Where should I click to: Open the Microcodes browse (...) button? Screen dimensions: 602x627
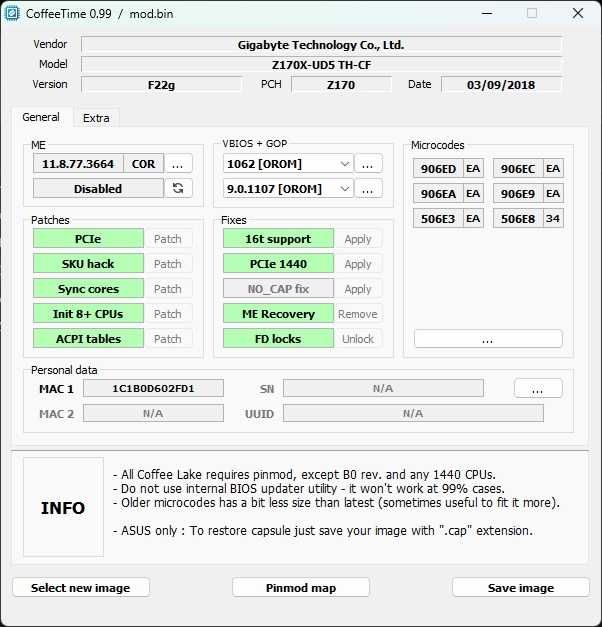tap(488, 339)
